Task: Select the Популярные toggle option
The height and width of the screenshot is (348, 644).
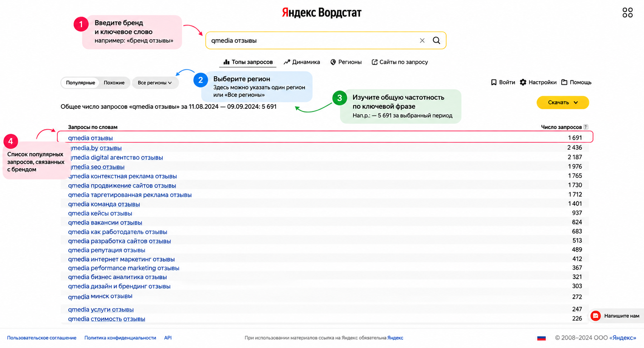Action: (80, 83)
